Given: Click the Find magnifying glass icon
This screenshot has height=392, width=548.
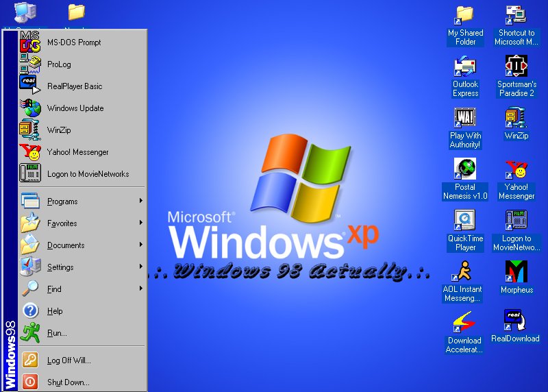Looking at the screenshot, I should (x=30, y=289).
